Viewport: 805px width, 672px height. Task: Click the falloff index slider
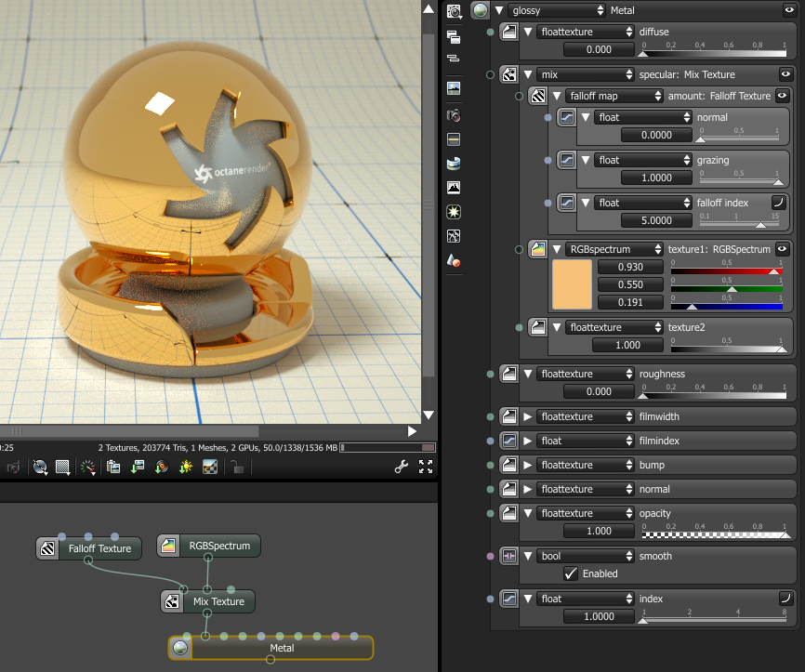tap(739, 224)
